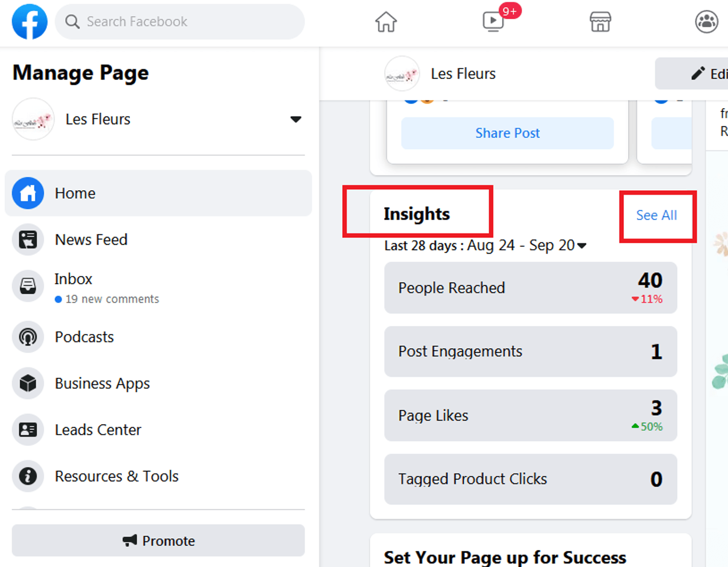
Task: Open See All insights link
Action: click(656, 215)
